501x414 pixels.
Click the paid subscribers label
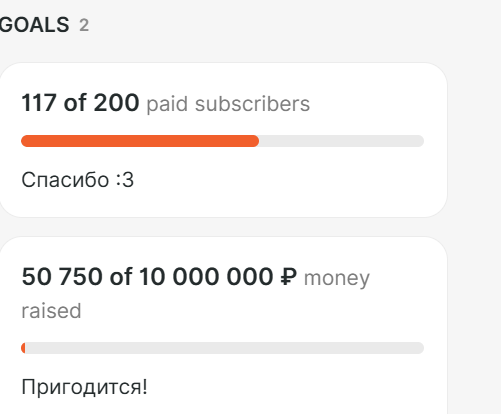point(228,104)
